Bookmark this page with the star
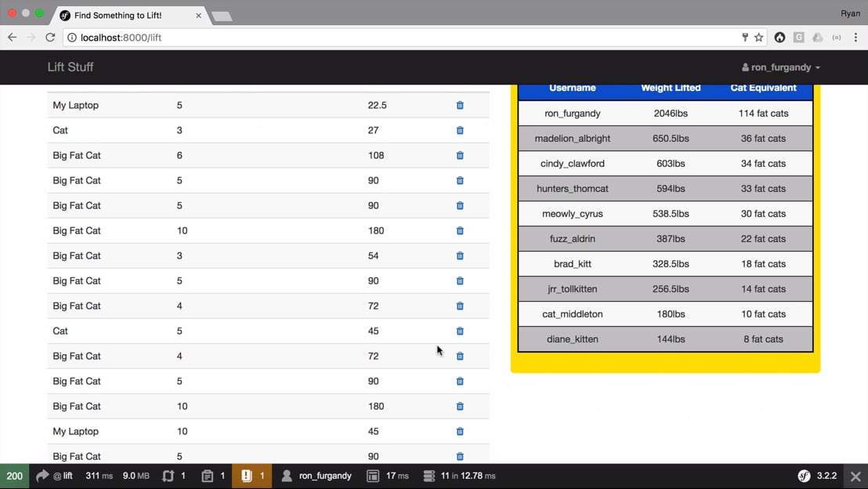868x489 pixels. (759, 37)
